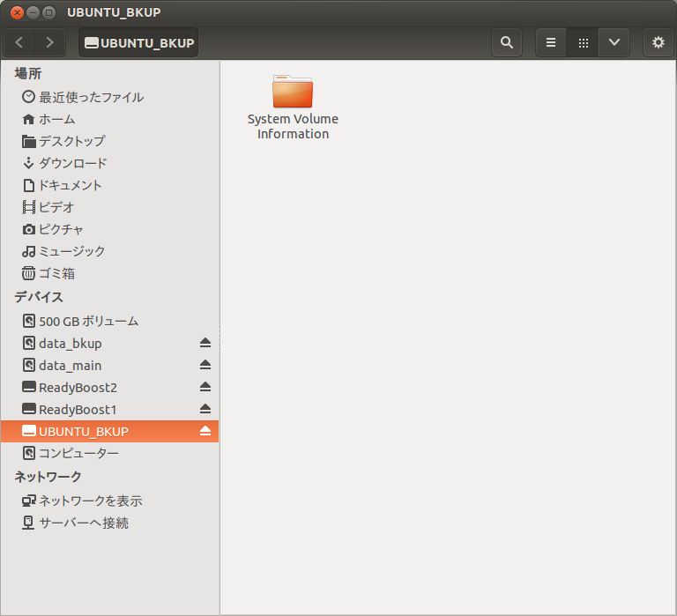Open ダウンロード in the sidebar
Screen dimensions: 677x616
click(109, 163)
